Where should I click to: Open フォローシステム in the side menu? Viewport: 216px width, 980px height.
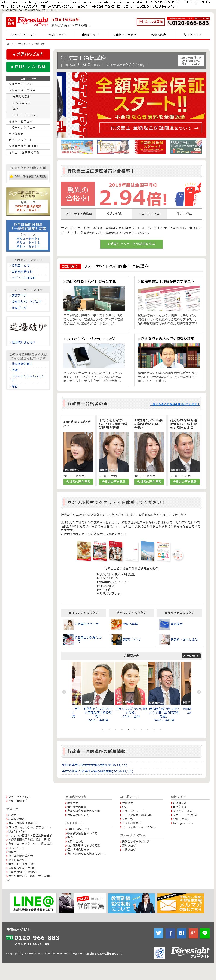coord(28,115)
